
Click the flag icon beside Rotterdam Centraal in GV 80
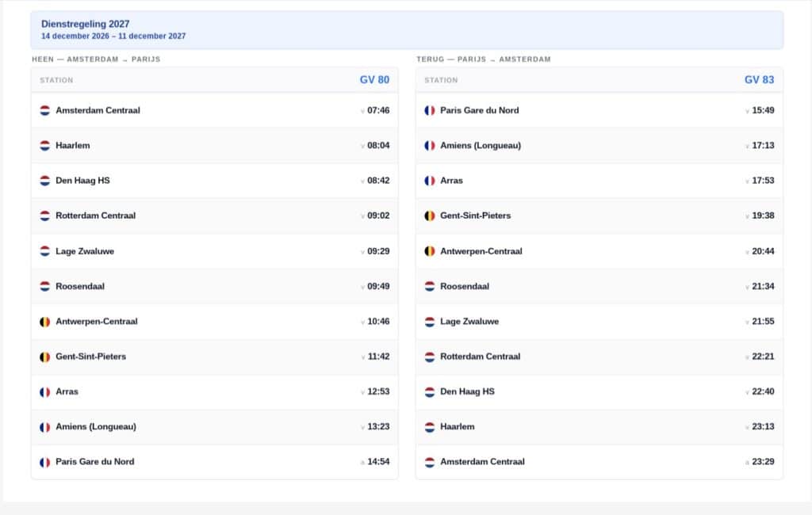(x=45, y=216)
